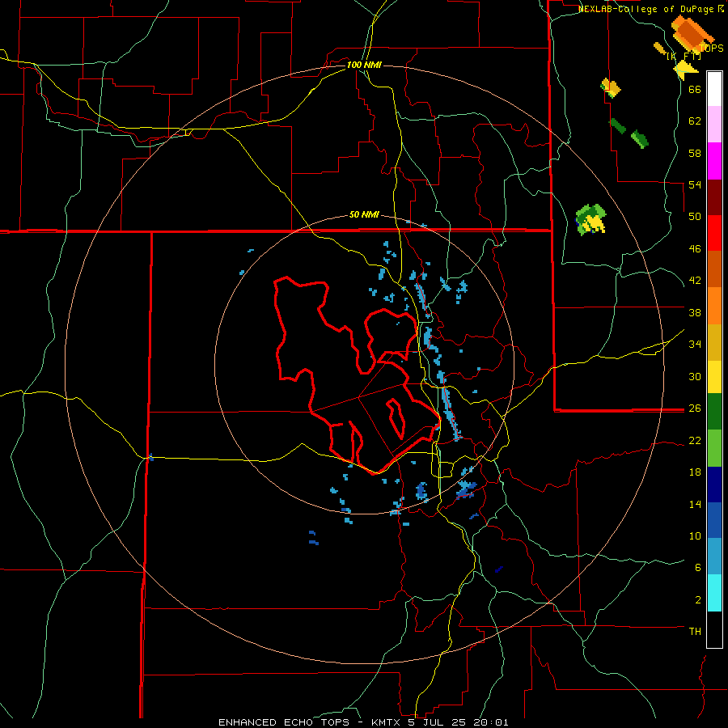
Task: Click the '18' legend value
Action: tap(695, 472)
